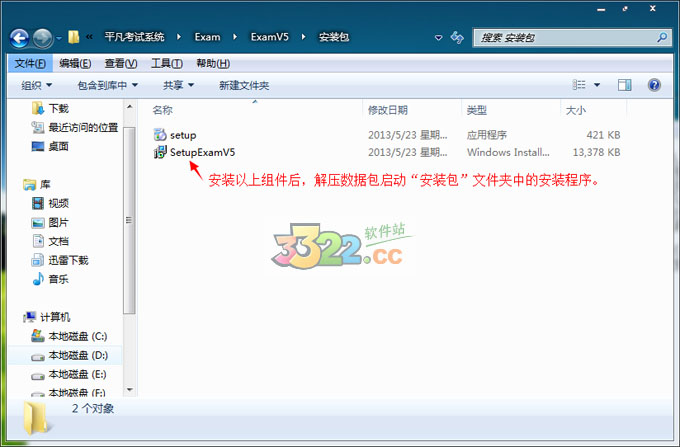Click the Windows Install... type cell
This screenshot has width=680, height=447.
[x=508, y=152]
